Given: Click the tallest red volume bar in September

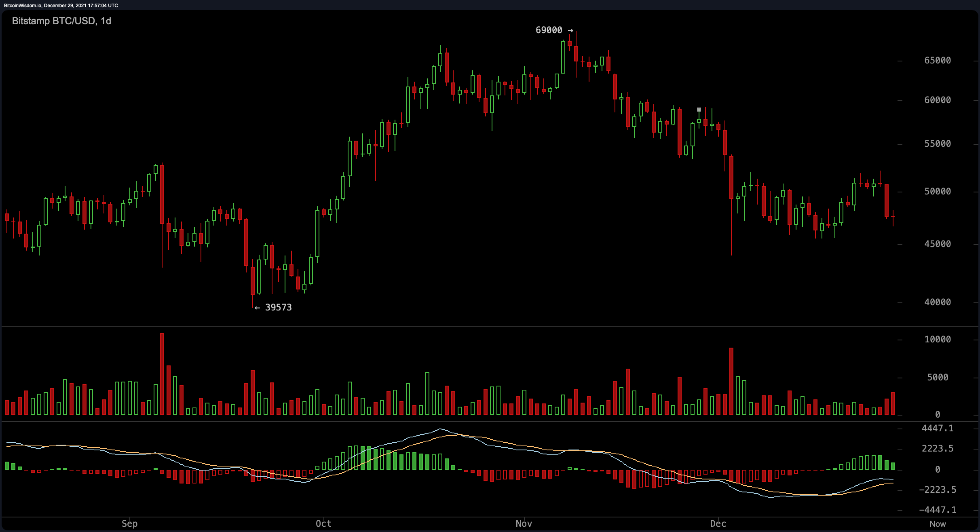Looking at the screenshot, I should point(162,374).
